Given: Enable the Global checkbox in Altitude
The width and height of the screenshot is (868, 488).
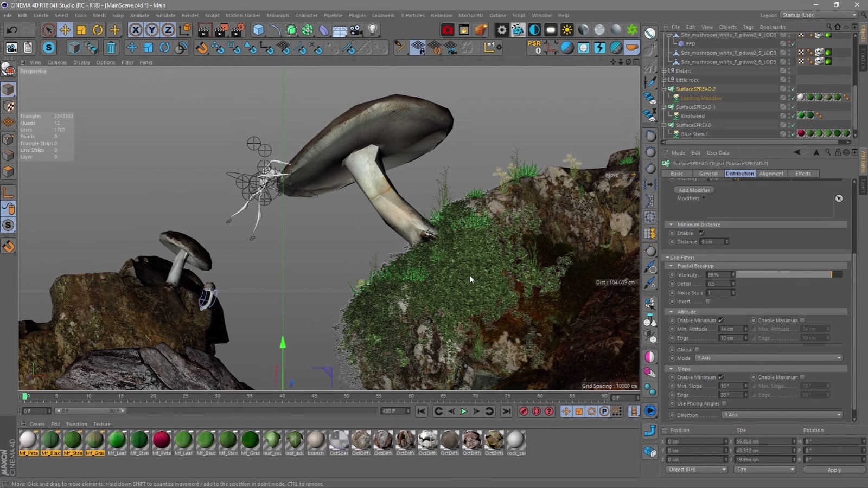Looking at the screenshot, I should point(698,350).
